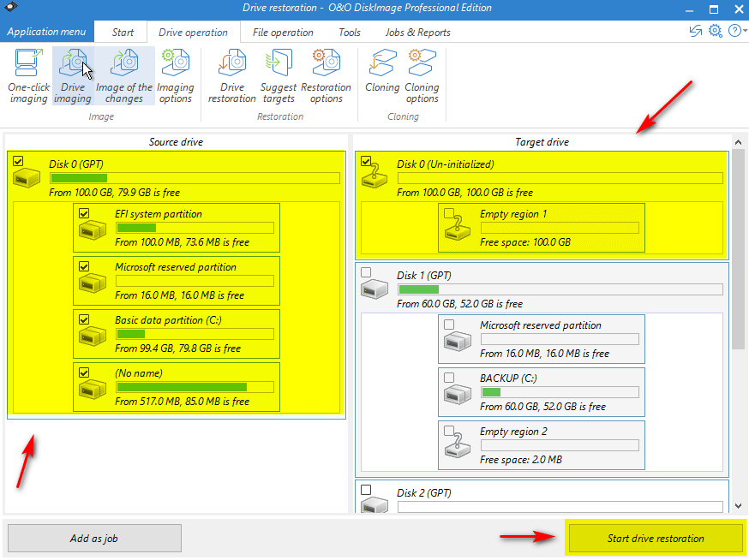Select the Drive imaging tool
The width and height of the screenshot is (749, 560).
[73, 75]
